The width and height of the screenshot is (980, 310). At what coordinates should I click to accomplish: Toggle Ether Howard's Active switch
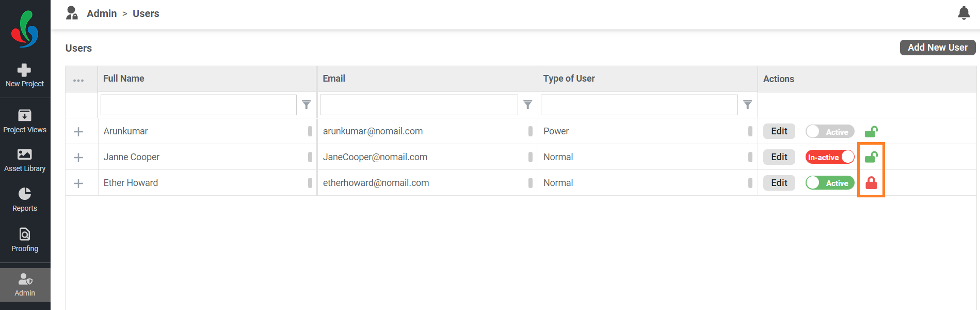click(x=830, y=183)
